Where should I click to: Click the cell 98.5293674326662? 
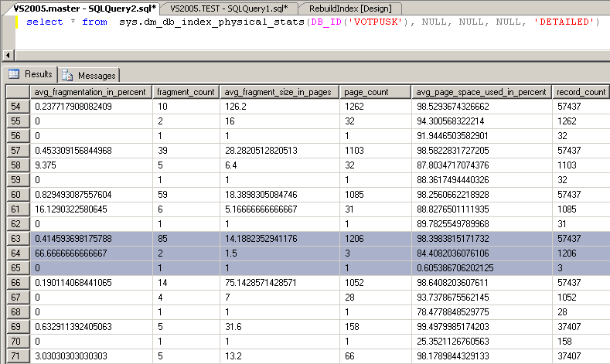482,107
